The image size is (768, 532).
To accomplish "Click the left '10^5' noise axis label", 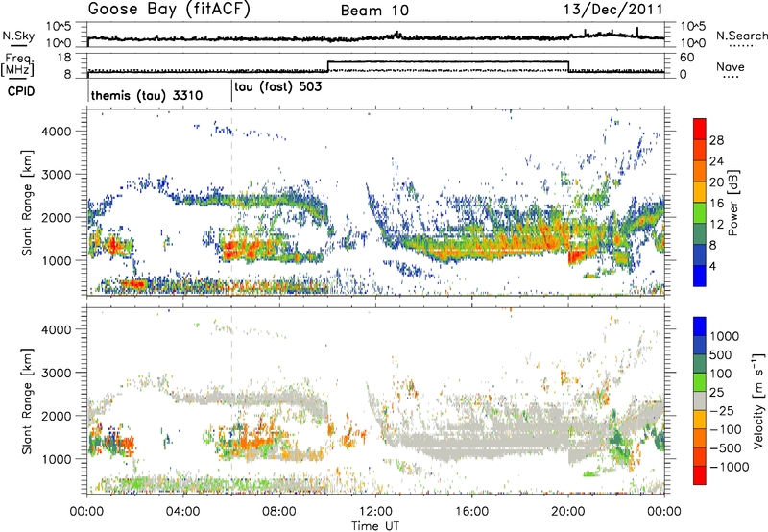I will coord(59,26).
